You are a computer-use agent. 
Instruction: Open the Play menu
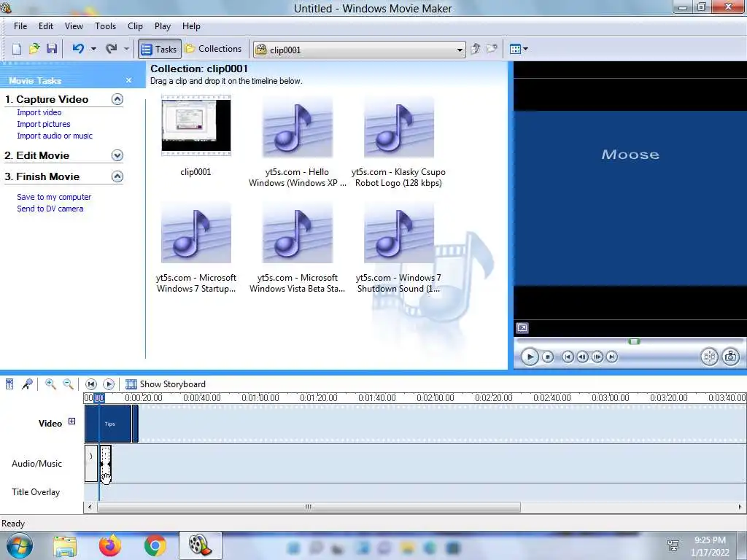(x=163, y=26)
